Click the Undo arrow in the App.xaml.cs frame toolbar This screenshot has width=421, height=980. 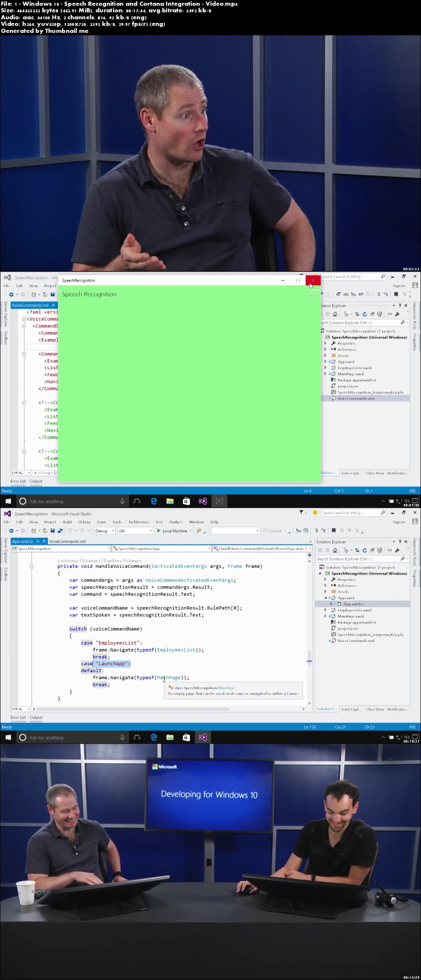click(70, 531)
